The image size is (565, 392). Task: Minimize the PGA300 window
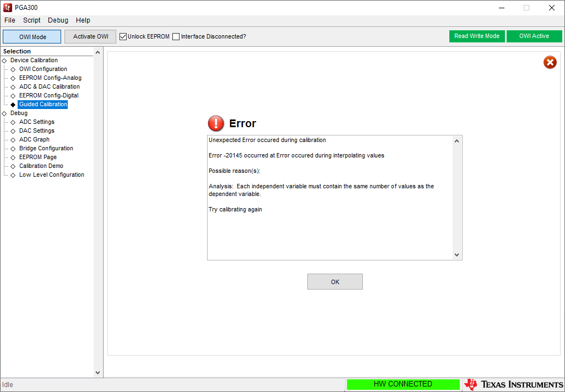point(501,8)
